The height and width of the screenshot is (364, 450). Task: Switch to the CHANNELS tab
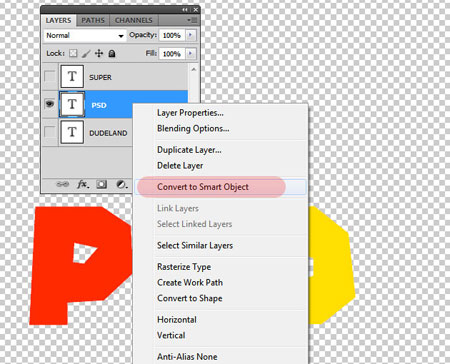134,20
